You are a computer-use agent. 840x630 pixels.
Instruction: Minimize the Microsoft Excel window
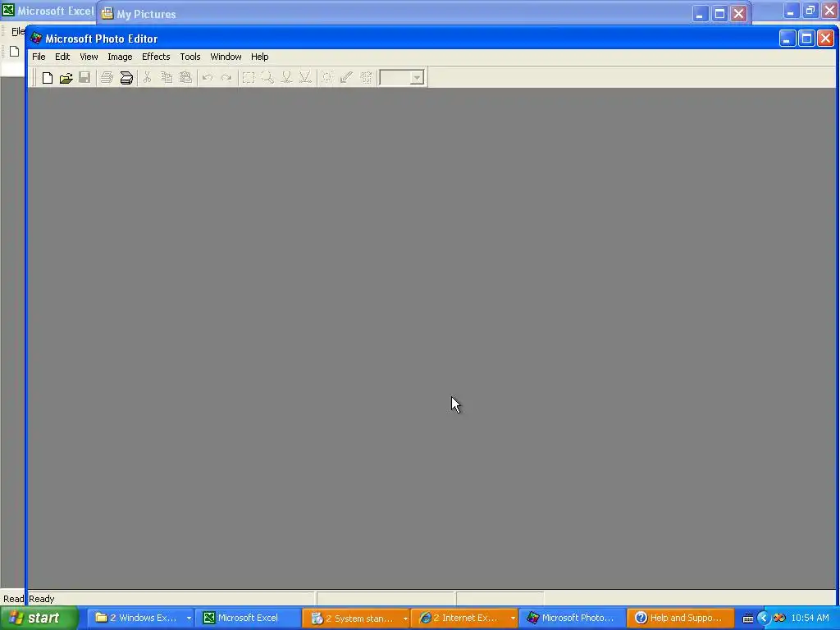coord(791,11)
